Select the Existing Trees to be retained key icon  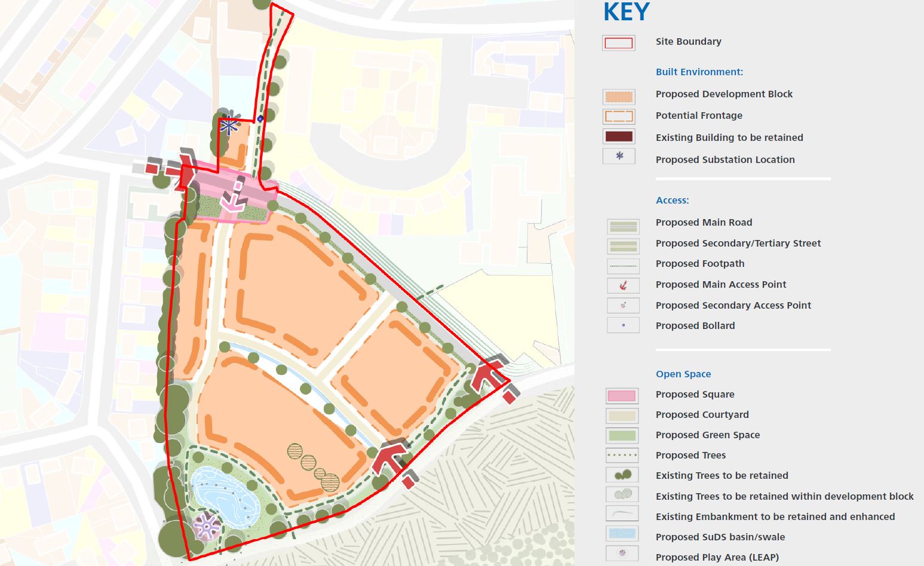(x=622, y=475)
